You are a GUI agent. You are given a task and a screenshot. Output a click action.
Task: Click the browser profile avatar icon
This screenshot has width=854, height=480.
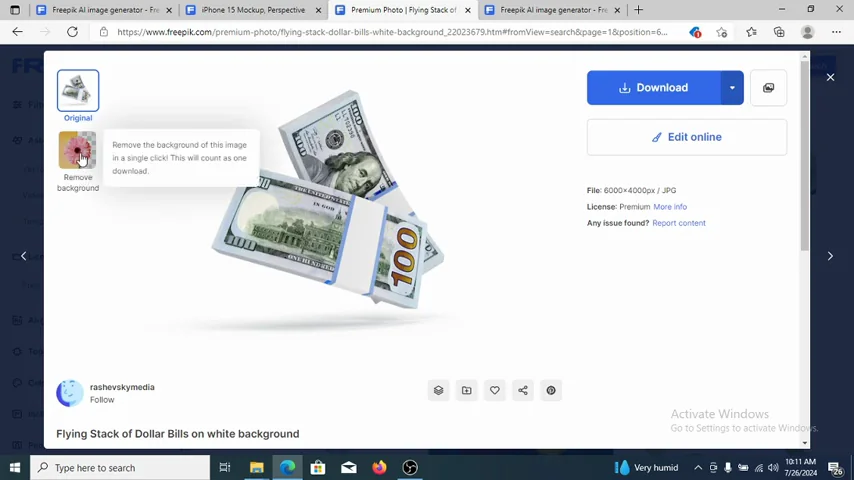tap(808, 32)
